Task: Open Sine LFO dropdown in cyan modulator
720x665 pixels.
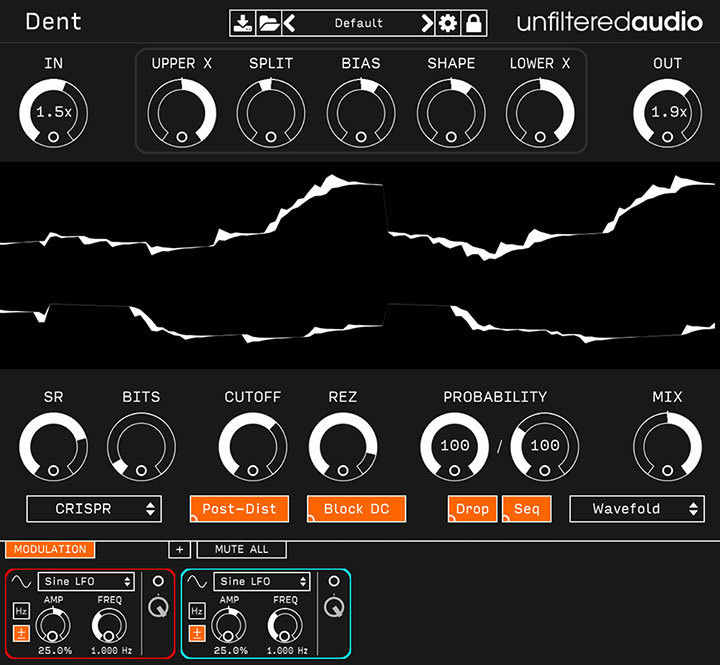Action: (x=262, y=581)
